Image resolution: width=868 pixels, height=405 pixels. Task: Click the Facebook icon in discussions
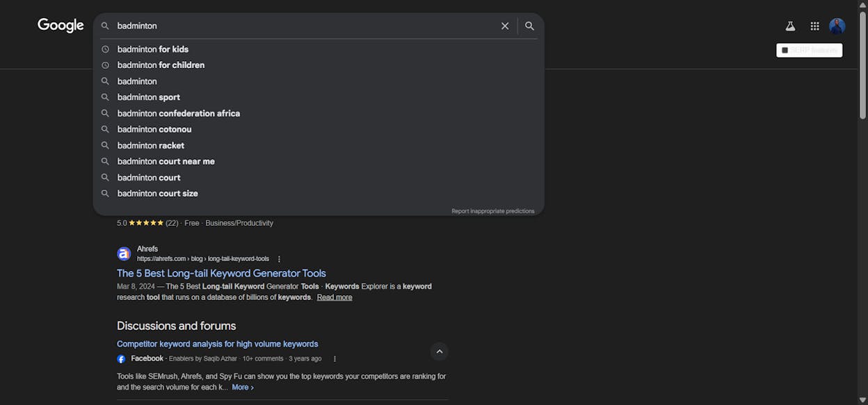click(121, 359)
